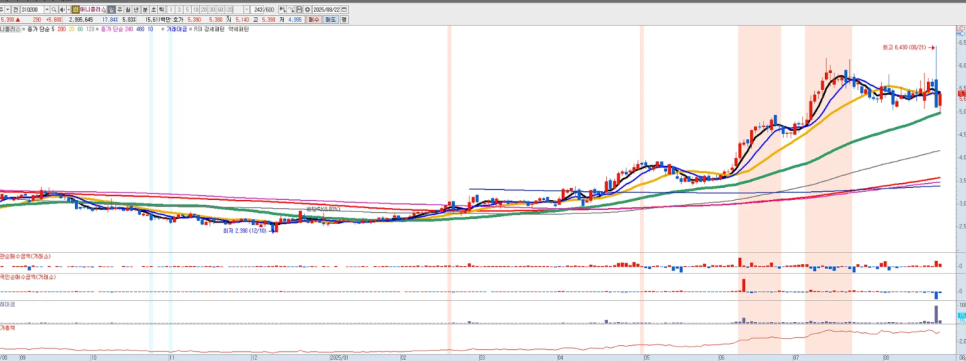Click the red 매수 buy button
Viewport: 966px width, 361px height.
click(x=314, y=20)
